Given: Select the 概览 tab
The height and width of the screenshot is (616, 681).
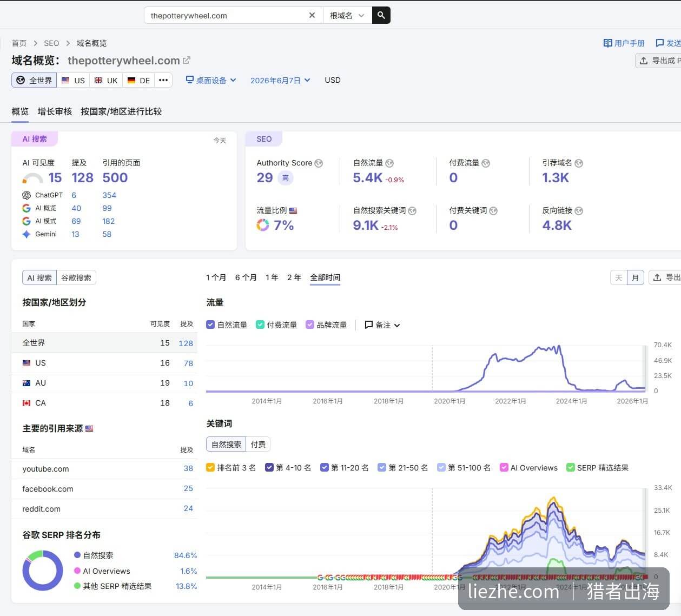Looking at the screenshot, I should (x=20, y=111).
